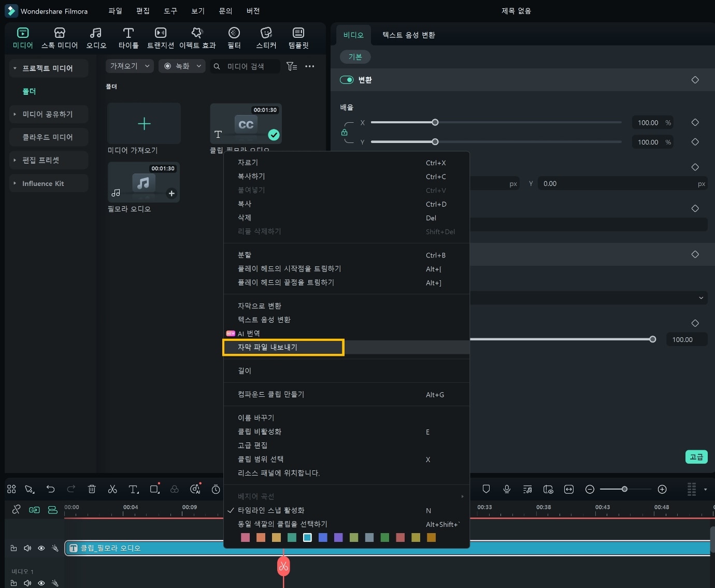This screenshot has width=715, height=588.
Task: Add keyframe diamond for scale X
Action: click(x=695, y=122)
